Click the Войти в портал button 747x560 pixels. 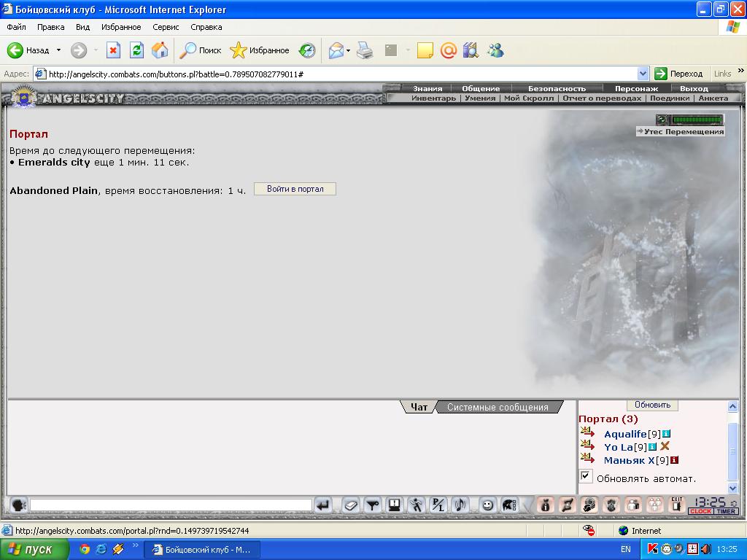click(x=295, y=189)
